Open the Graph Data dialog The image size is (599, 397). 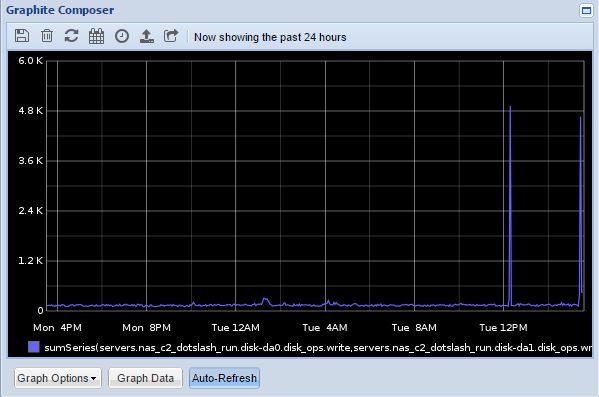[145, 378]
